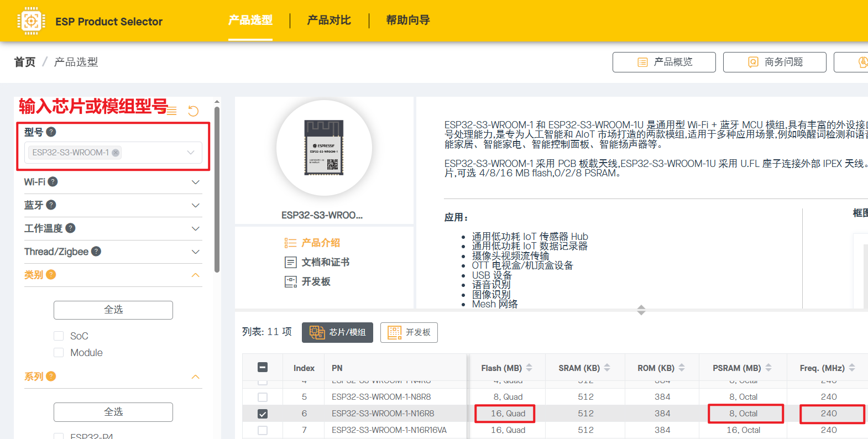
Task: Click the 型号 model input field
Action: [x=113, y=153]
